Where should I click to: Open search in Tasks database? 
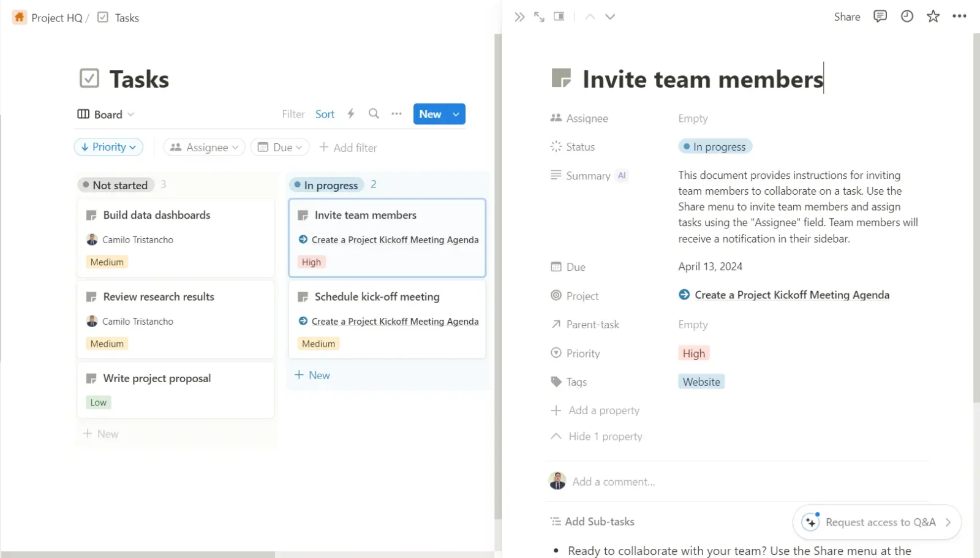point(374,113)
